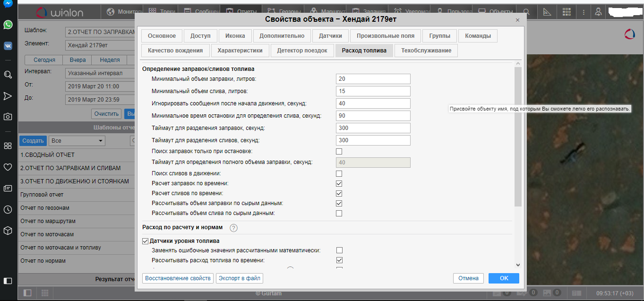Enable Поиск заправок только при остановке checkbox
The height and width of the screenshot is (301, 644).
tap(339, 152)
